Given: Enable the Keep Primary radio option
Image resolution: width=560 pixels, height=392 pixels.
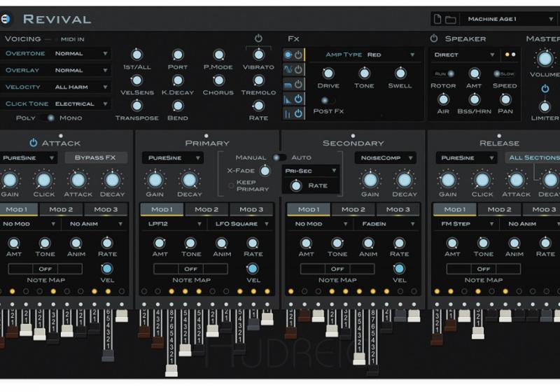Looking at the screenshot, I should [x=232, y=185].
